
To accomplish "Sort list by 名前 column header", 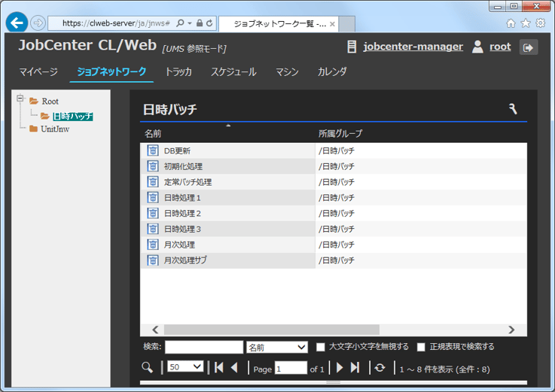I will click(153, 134).
